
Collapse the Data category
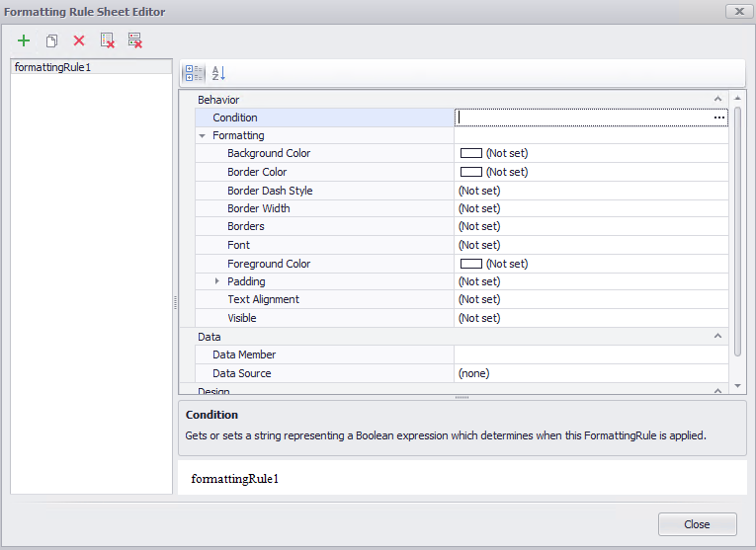[718, 337]
